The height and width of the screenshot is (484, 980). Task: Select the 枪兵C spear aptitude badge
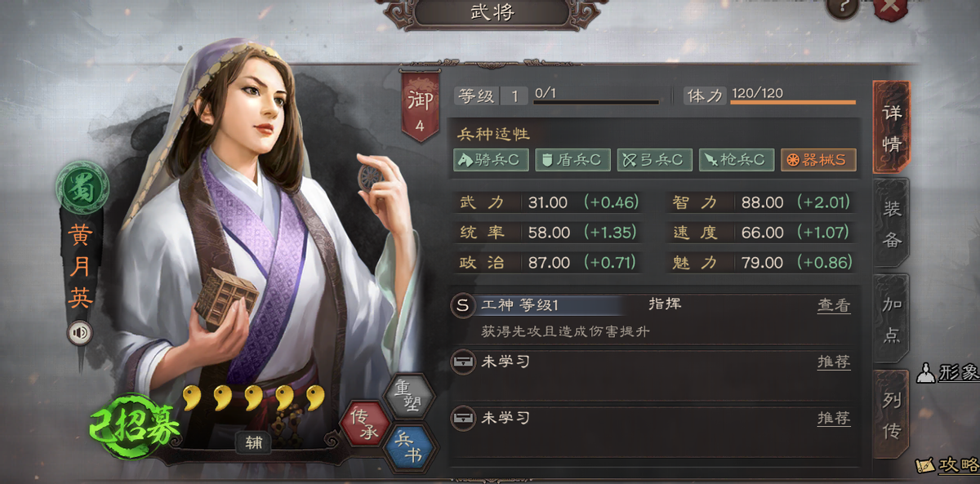point(737,160)
